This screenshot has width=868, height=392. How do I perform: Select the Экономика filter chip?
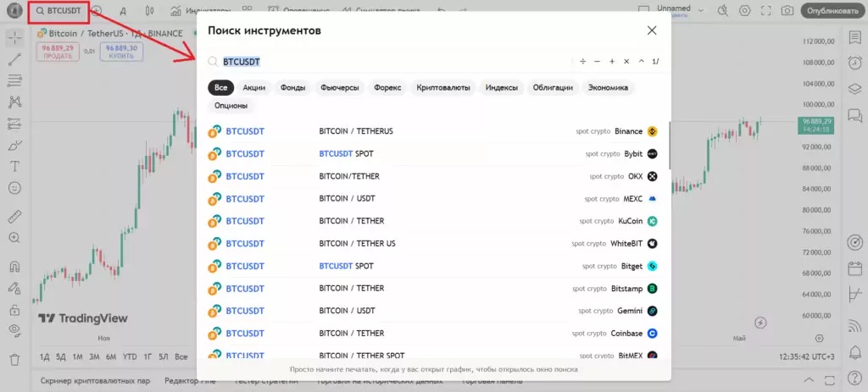[x=608, y=87]
